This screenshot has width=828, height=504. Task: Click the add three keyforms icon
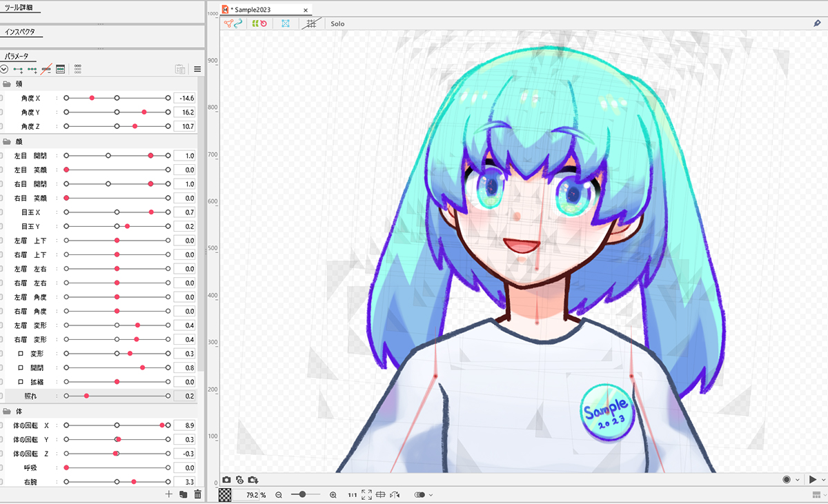[32, 69]
